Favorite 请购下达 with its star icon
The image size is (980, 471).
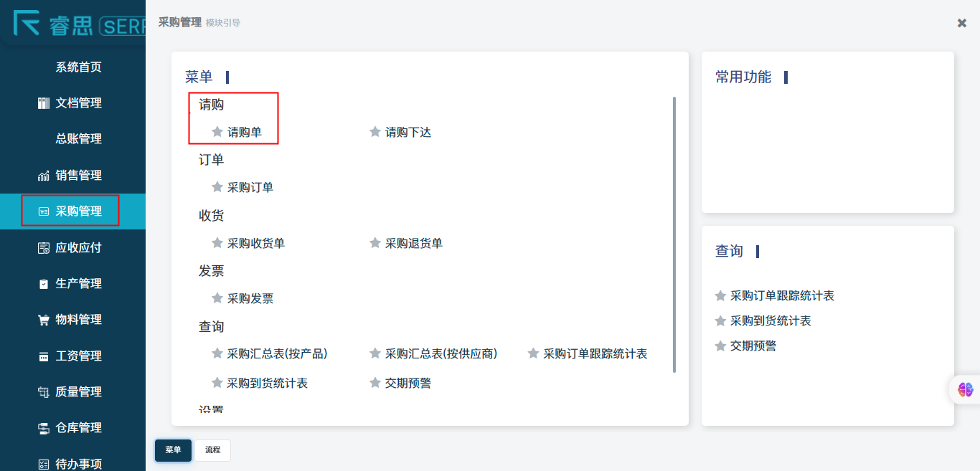pyautogui.click(x=374, y=132)
